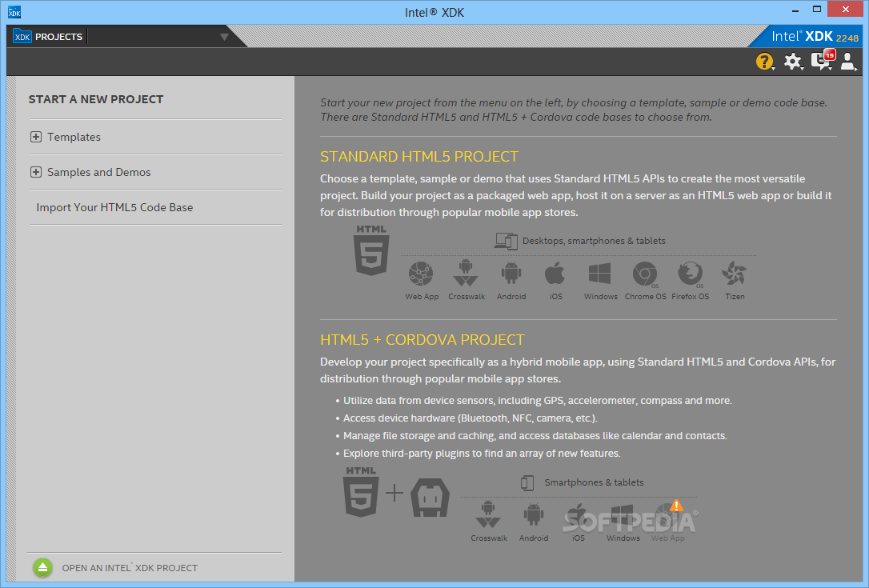
Task: Click the STANDARD HTML5 PROJECT heading
Action: pos(419,157)
